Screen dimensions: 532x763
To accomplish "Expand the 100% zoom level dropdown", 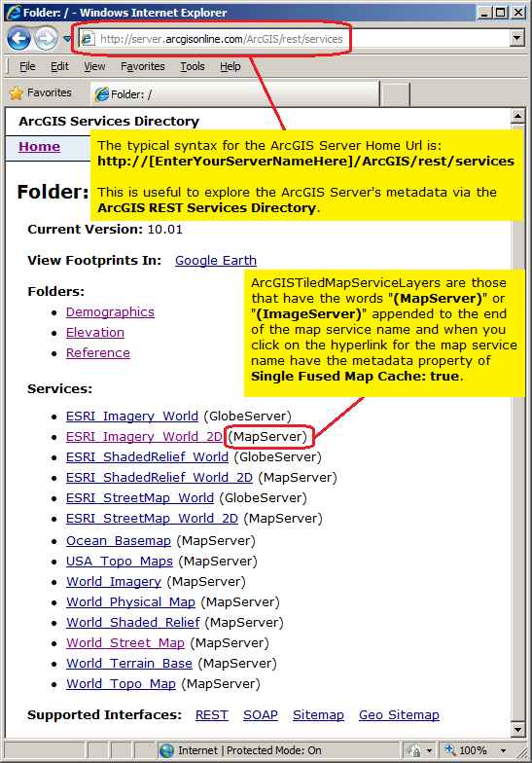I will pyautogui.click(x=504, y=751).
